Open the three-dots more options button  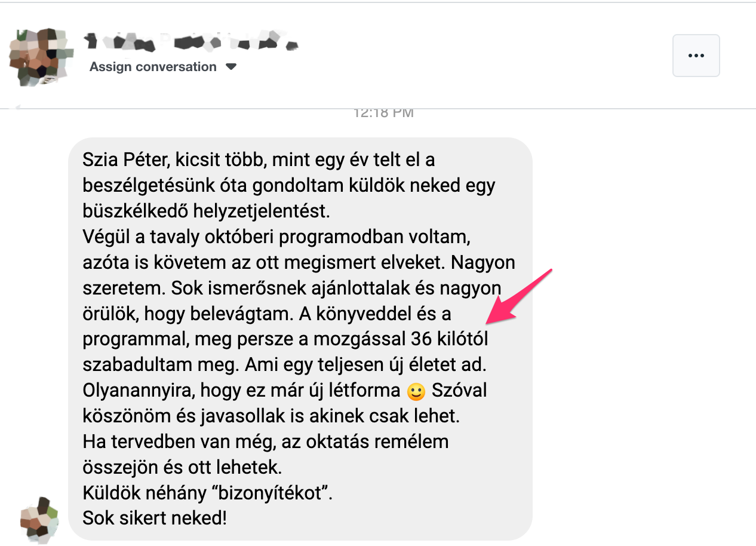coord(696,56)
